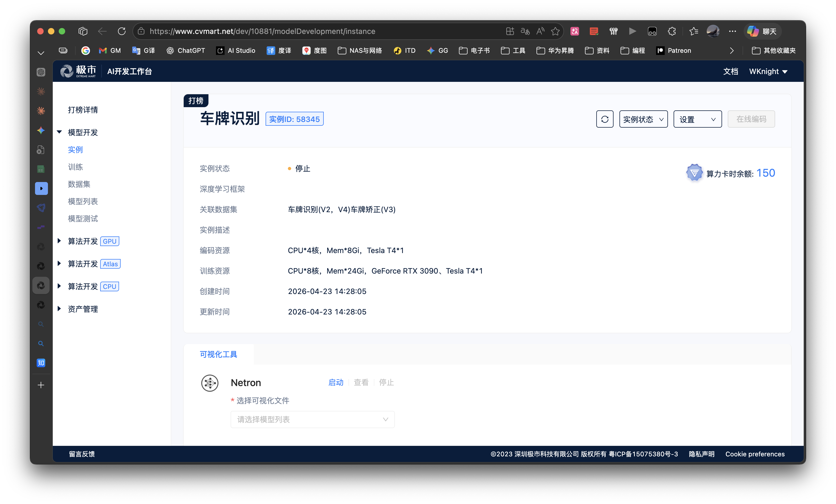Click browser reload page icon
Image resolution: width=836 pixels, height=504 pixels.
click(x=122, y=31)
